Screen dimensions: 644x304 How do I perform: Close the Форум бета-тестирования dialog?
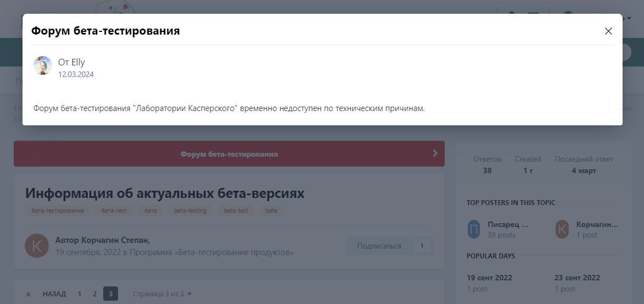click(x=608, y=31)
